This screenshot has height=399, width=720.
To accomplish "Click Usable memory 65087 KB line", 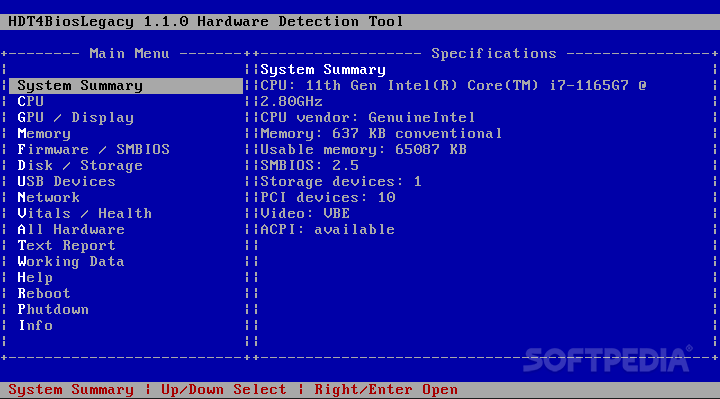I will pos(363,150).
